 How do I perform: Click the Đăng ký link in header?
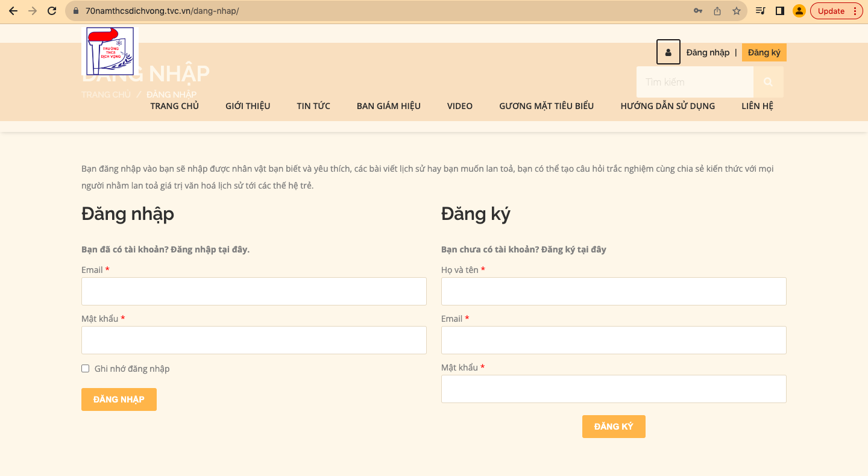(764, 52)
